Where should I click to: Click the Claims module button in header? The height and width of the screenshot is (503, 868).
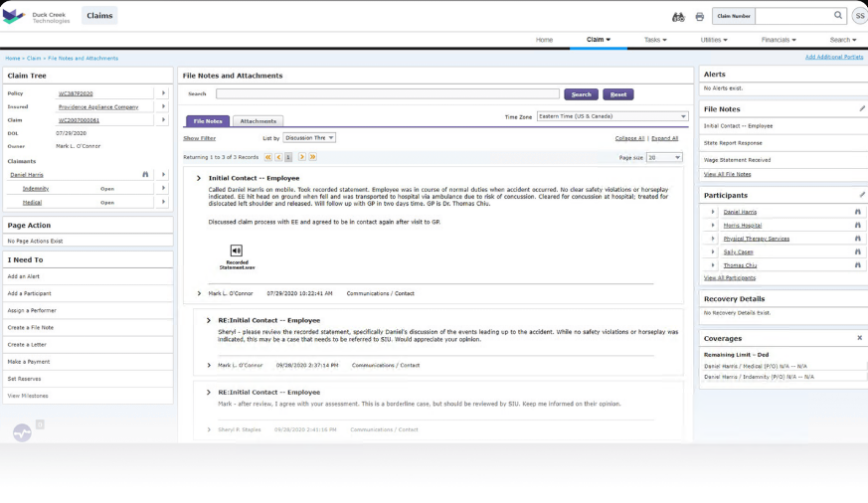tap(99, 16)
